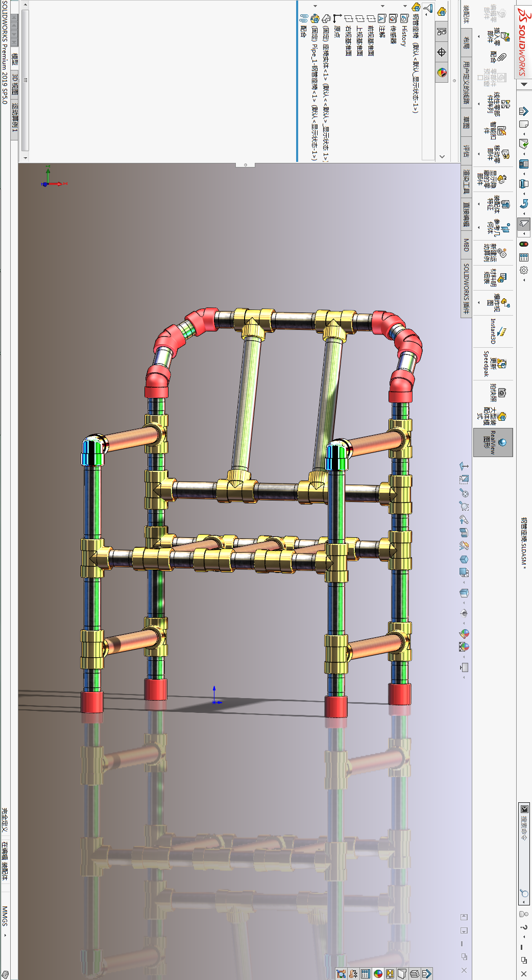
Task: Click the 更新 Speedpak icon
Action: coord(501,364)
